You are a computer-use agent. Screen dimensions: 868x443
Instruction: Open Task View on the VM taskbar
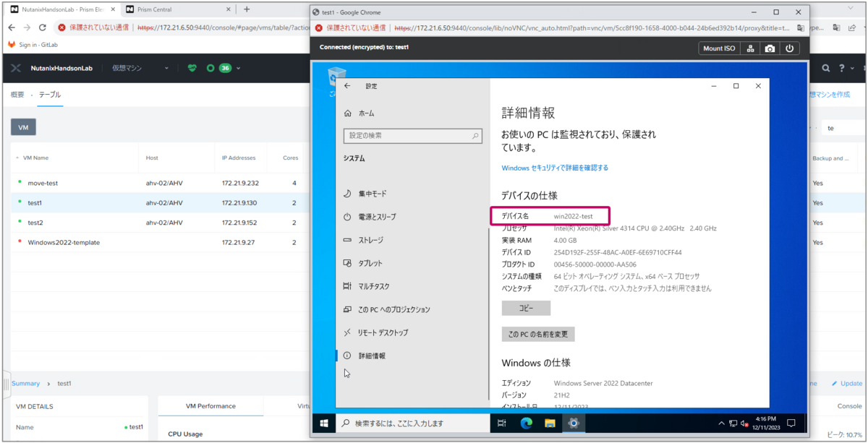(x=503, y=423)
